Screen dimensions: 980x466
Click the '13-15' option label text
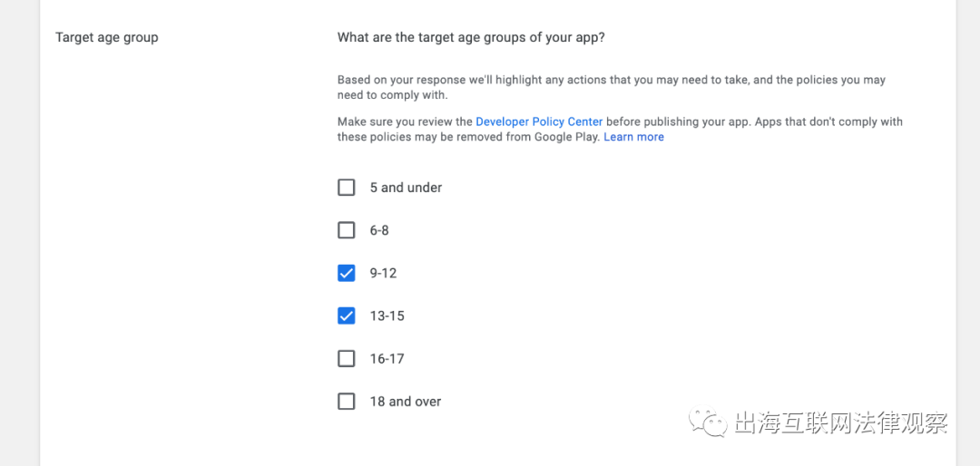click(387, 316)
